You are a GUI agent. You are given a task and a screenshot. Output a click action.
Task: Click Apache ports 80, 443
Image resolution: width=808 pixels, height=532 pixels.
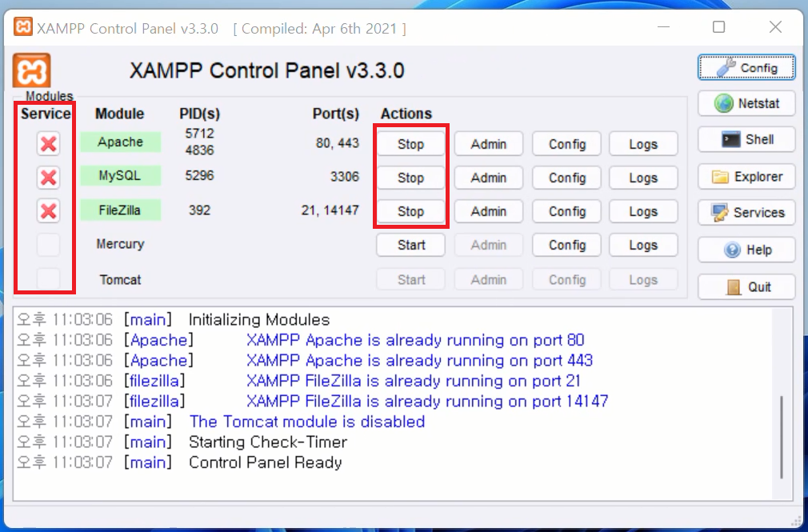click(x=338, y=142)
